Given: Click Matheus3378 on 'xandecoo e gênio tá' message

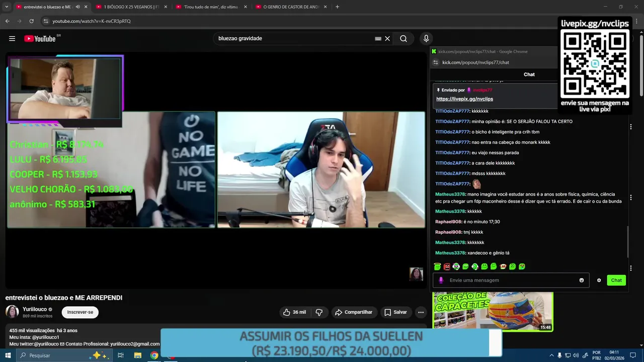Looking at the screenshot, I should (x=450, y=253).
